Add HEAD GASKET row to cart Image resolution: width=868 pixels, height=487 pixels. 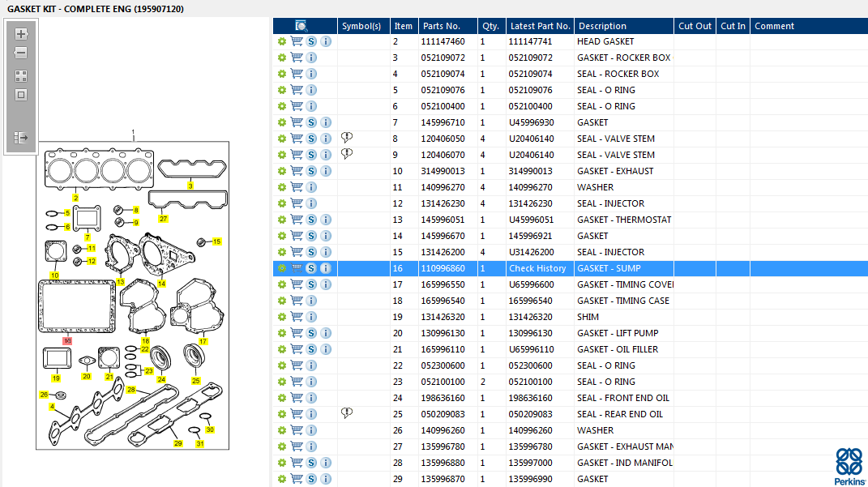(297, 41)
